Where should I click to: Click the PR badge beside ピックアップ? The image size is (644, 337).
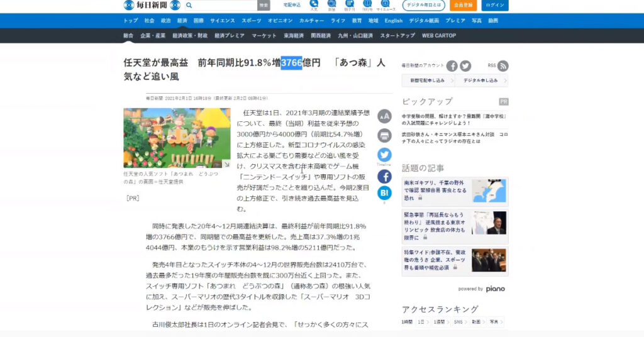(504, 101)
